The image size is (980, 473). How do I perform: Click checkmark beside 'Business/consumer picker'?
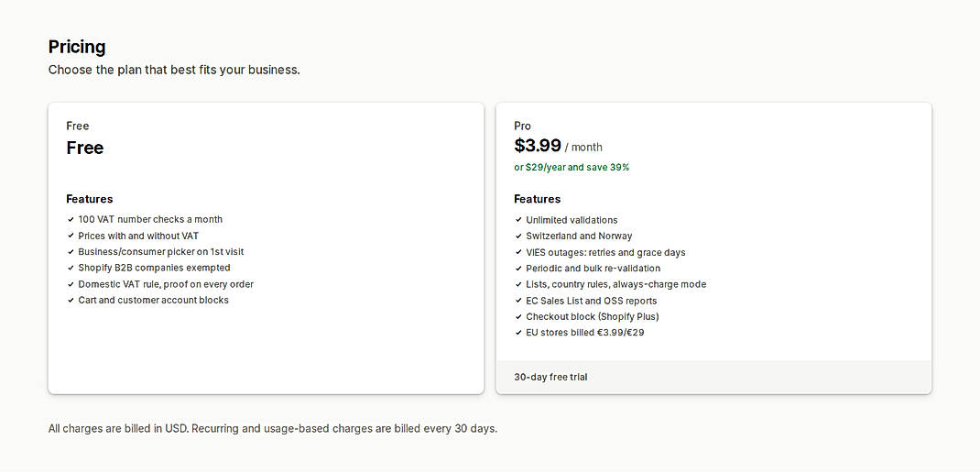coord(71,251)
